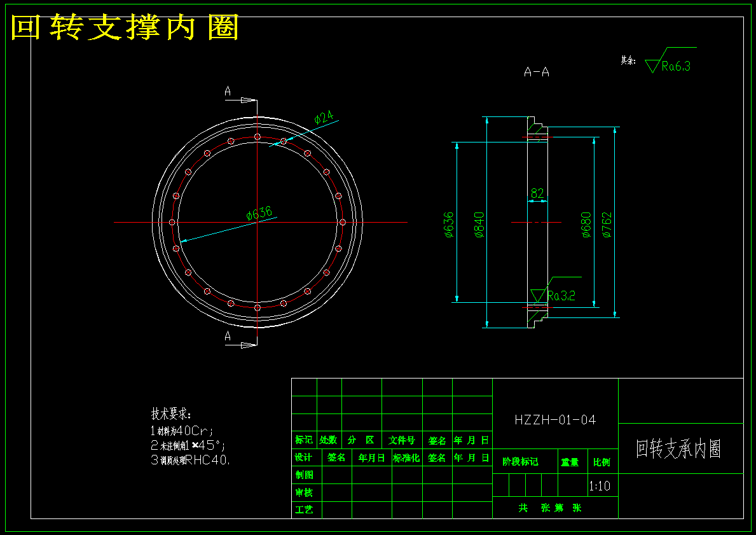Click the lower A section cut marker
The height and width of the screenshot is (535, 756).
pyautogui.click(x=228, y=337)
